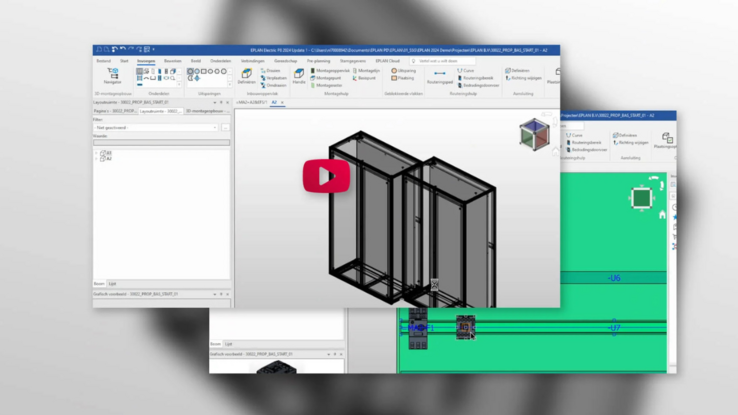This screenshot has height=415, width=738.
Task: Open the Stamgegevens ribbon tab
Action: click(353, 61)
